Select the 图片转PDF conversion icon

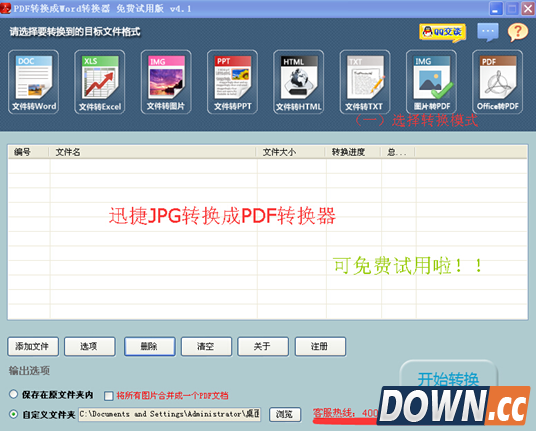(x=431, y=82)
